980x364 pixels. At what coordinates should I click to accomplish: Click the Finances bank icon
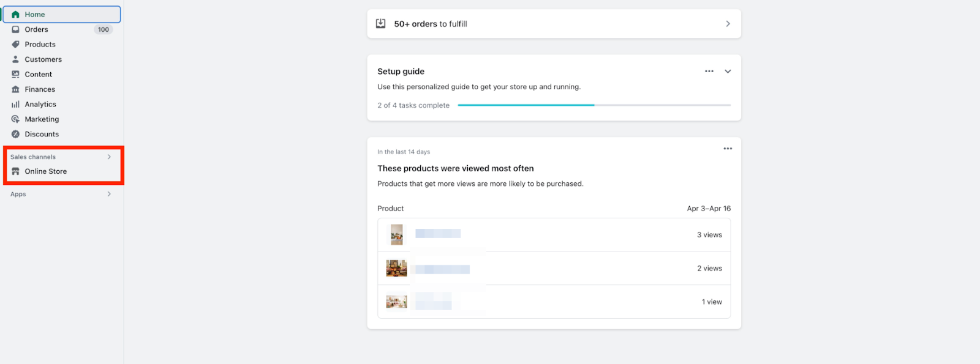pyautogui.click(x=16, y=89)
